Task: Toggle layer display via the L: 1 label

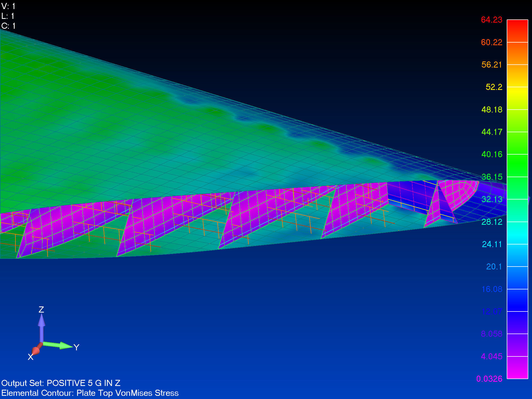Action: click(8, 15)
